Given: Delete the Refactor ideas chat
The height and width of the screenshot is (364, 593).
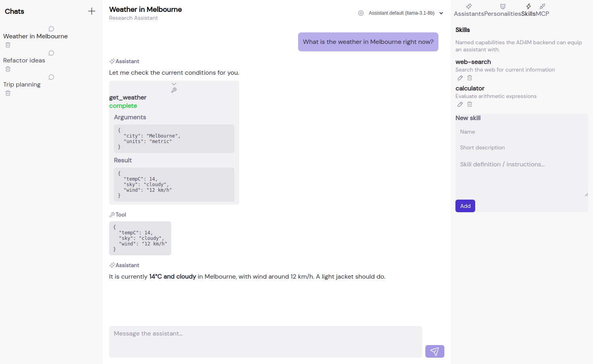Looking at the screenshot, I should coord(8,69).
